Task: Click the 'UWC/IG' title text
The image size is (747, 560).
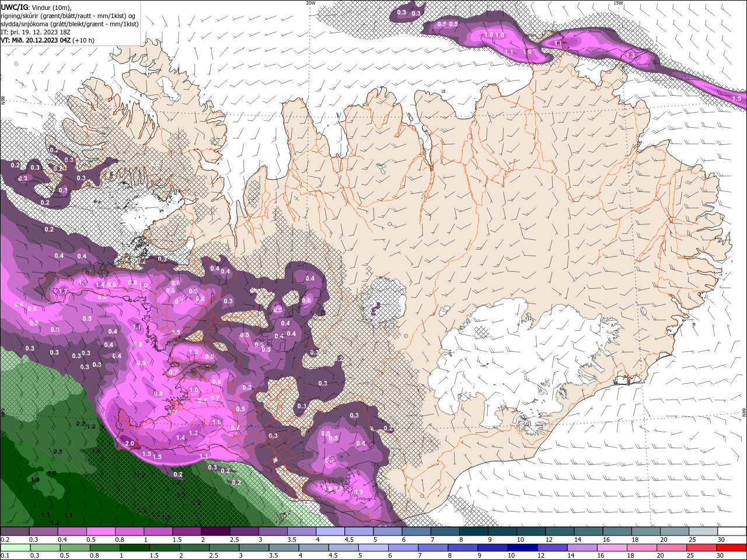Action: (x=15, y=7)
